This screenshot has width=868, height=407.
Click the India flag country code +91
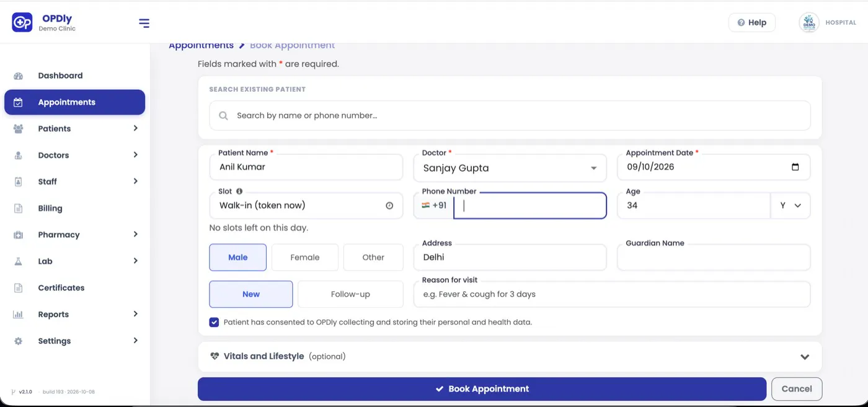pos(434,206)
